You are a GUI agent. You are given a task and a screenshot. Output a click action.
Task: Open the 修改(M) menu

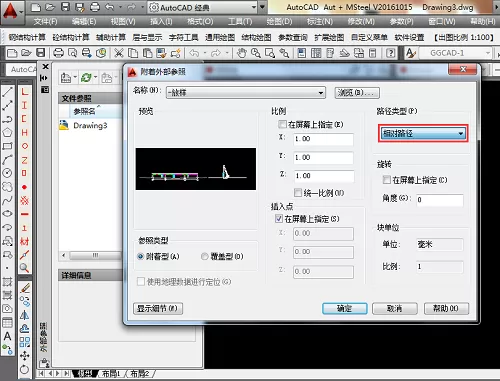tap(361, 22)
